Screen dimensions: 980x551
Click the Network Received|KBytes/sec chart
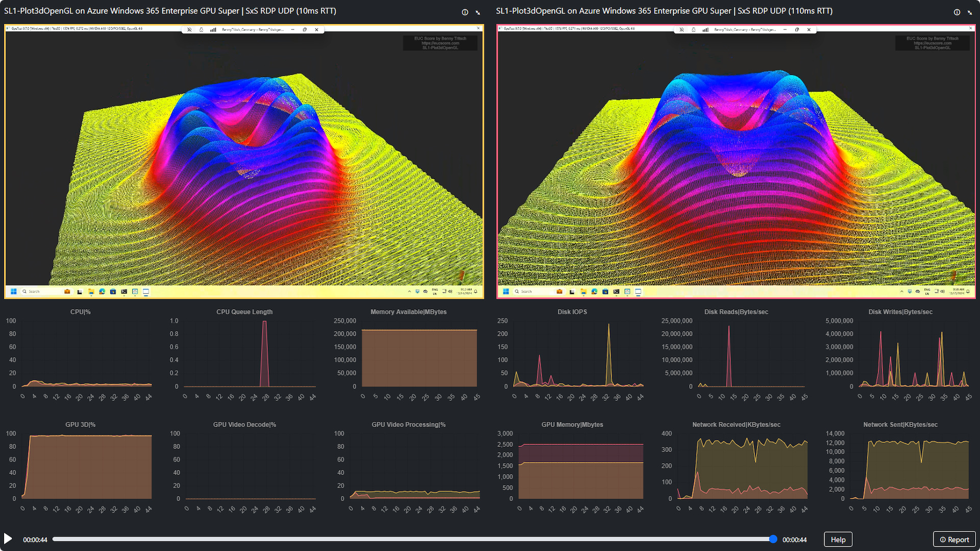tap(743, 466)
